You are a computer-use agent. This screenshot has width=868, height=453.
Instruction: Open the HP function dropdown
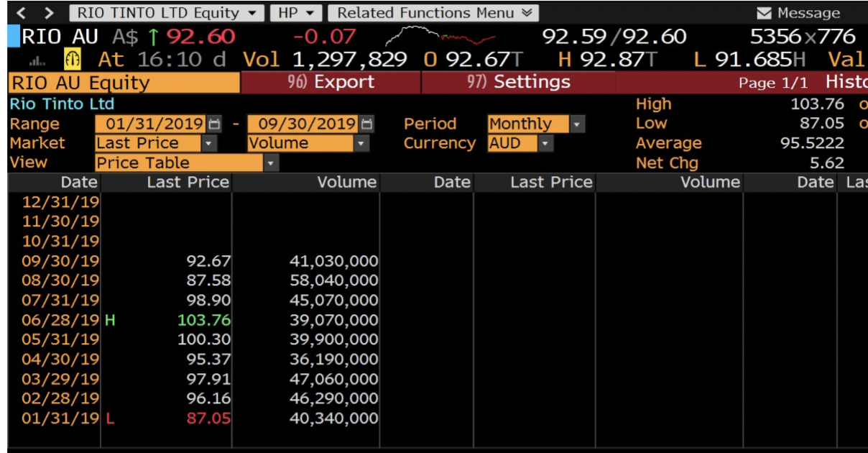[x=296, y=13]
